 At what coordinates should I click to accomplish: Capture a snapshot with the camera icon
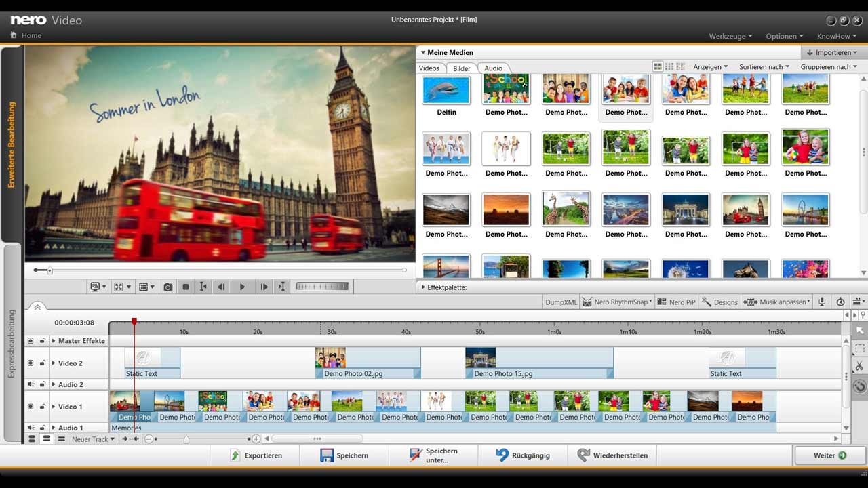[167, 287]
